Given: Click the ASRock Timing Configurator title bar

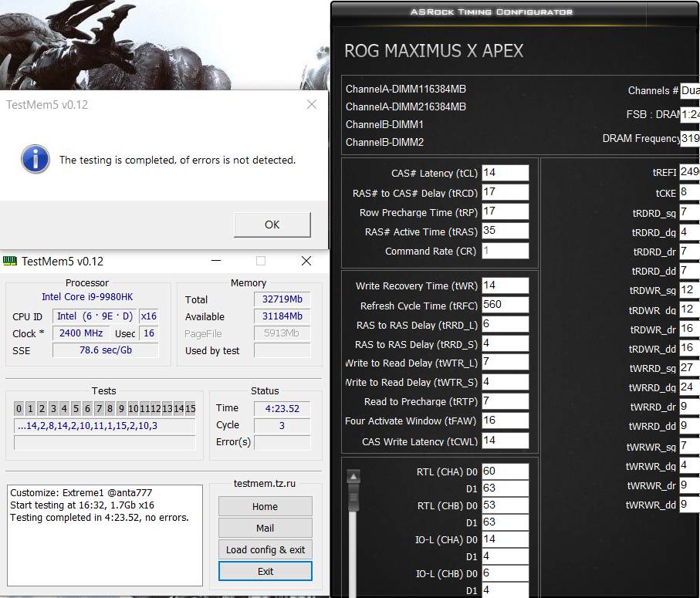Looking at the screenshot, I should point(491,12).
